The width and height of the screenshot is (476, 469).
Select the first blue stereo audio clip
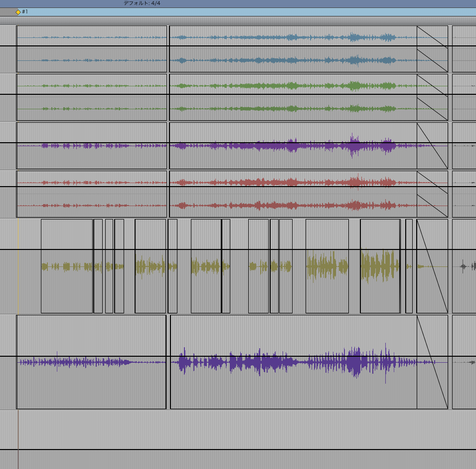[92, 49]
